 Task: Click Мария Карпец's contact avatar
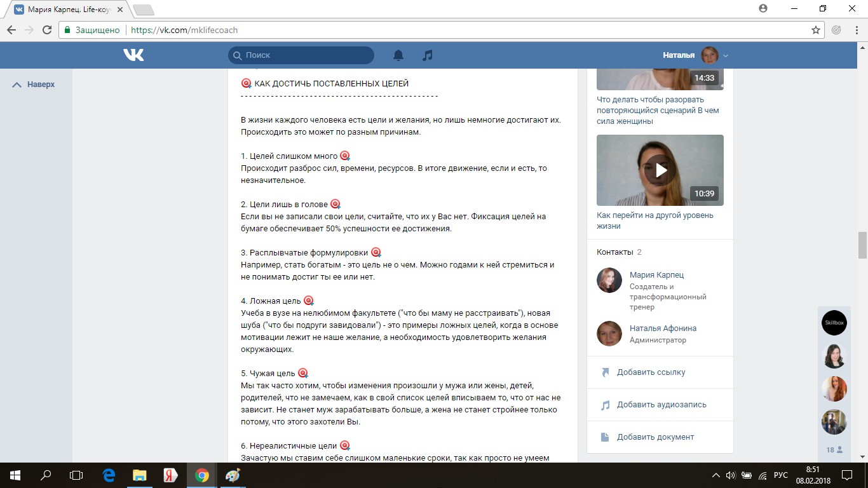pos(609,280)
